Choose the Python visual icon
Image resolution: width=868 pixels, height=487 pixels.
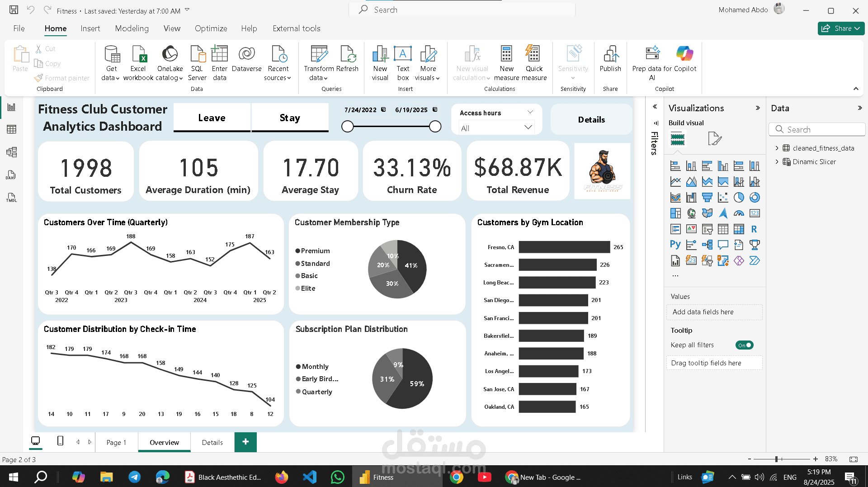(675, 245)
